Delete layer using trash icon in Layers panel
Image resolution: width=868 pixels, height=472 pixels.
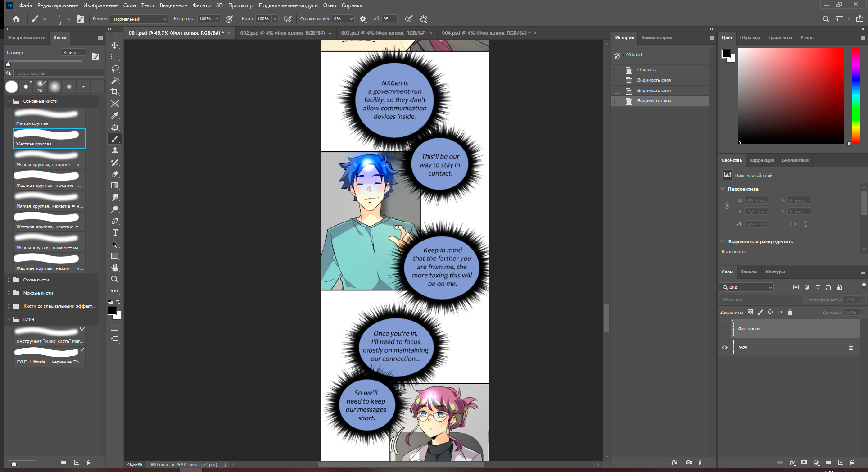pyautogui.click(x=852, y=463)
